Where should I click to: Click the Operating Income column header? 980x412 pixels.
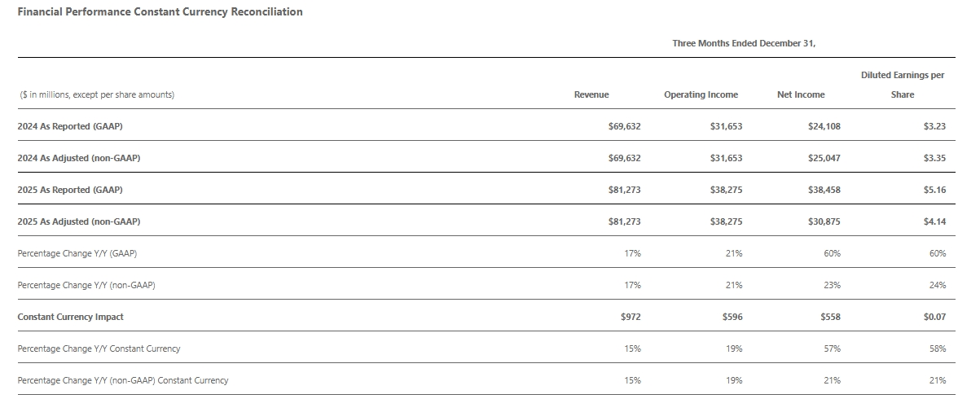701,94
